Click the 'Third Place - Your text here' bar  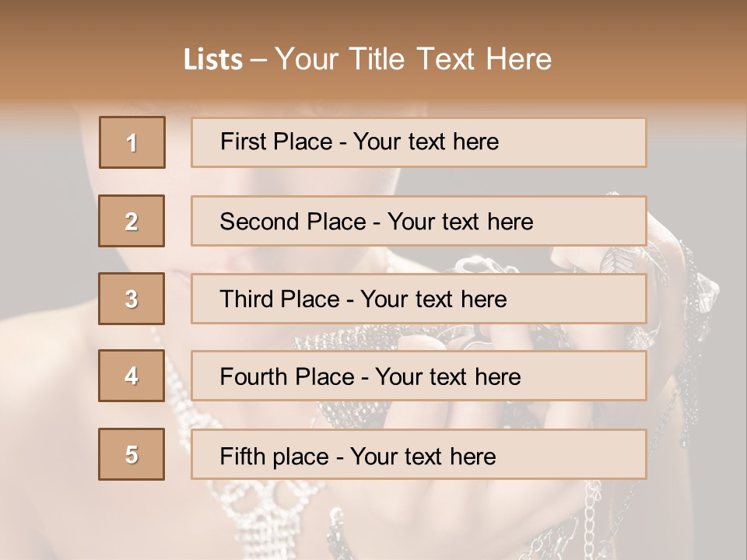(x=419, y=299)
